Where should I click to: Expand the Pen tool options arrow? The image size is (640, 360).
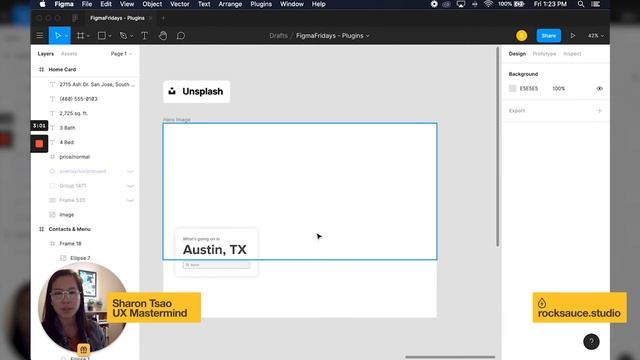(x=131, y=36)
